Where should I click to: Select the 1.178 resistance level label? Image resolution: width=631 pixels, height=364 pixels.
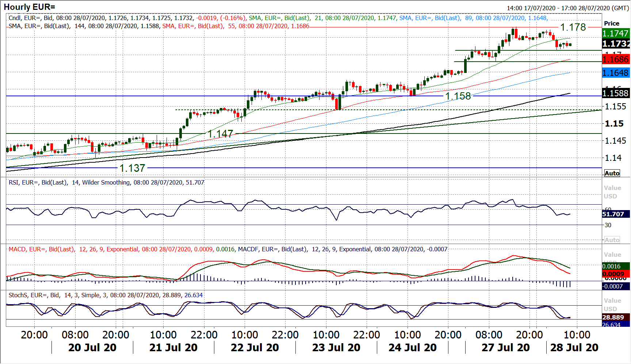[x=573, y=27]
